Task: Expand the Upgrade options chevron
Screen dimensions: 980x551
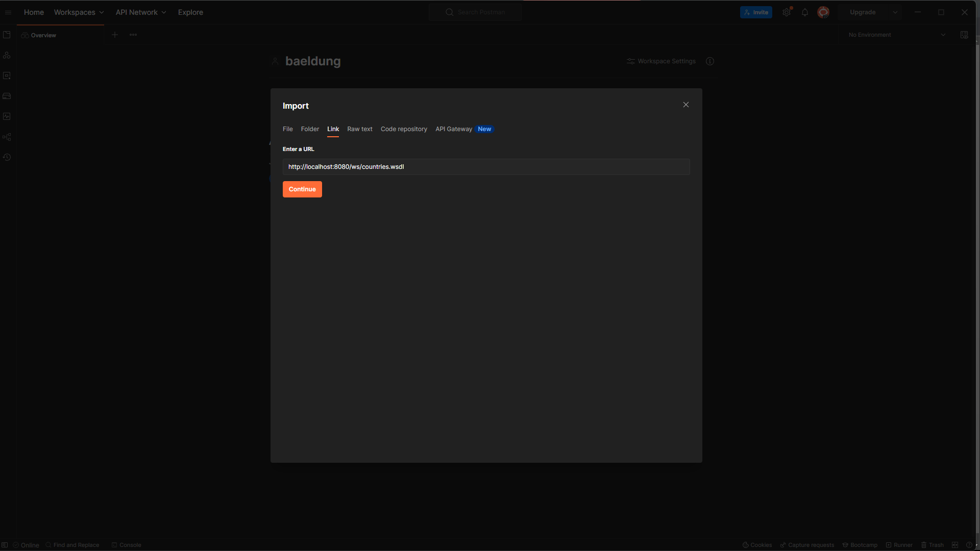Action: pyautogui.click(x=895, y=12)
